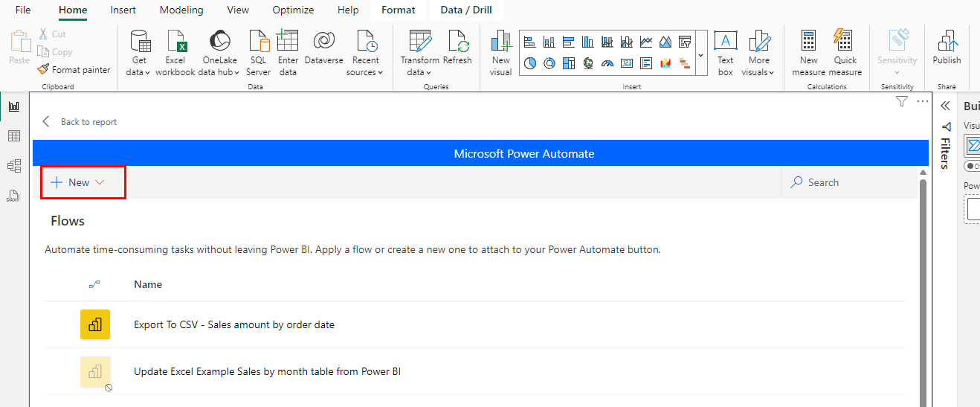
Task: Expand the visual gallery arrow
Action: tap(700, 56)
